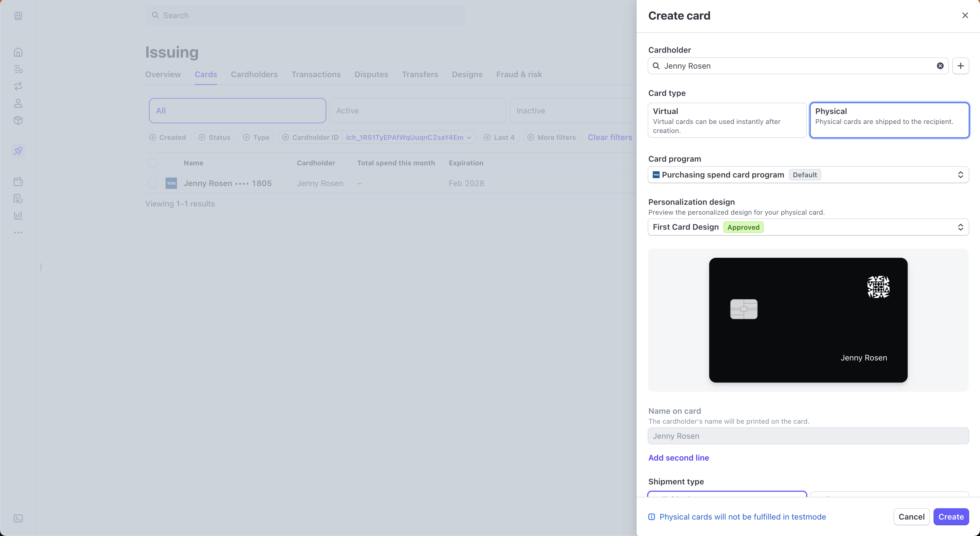Open the Product catalog box icon

click(x=18, y=120)
